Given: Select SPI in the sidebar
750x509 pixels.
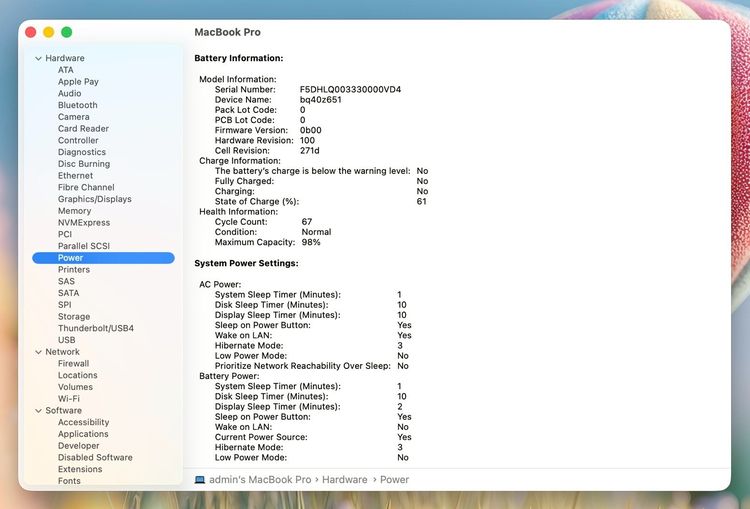Looking at the screenshot, I should [65, 305].
